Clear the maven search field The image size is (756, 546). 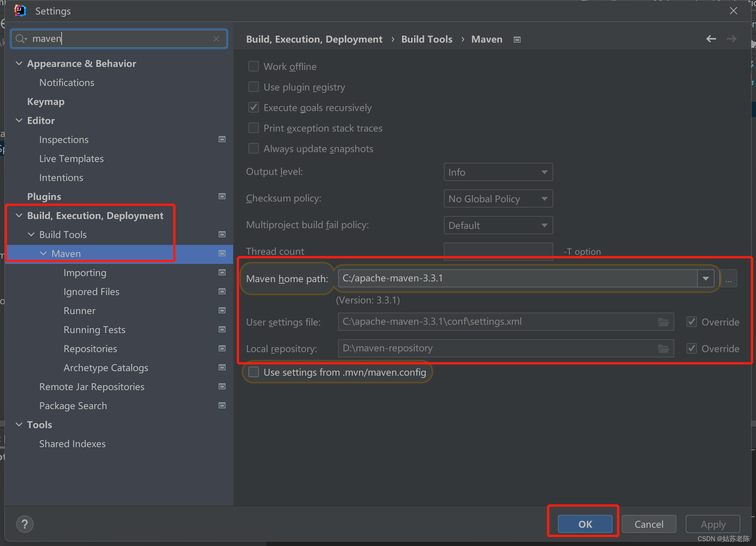[216, 39]
